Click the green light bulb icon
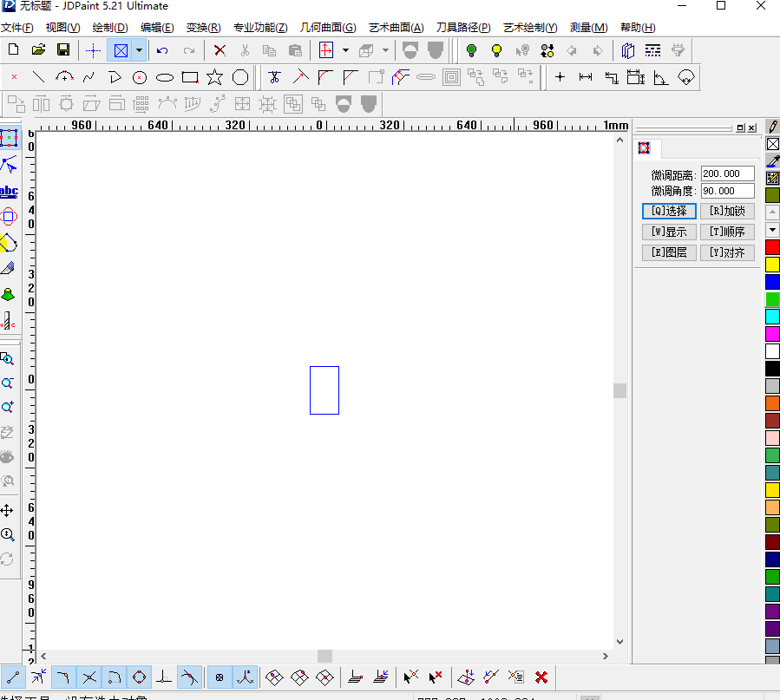Screen dimensions: 780x700 [x=471, y=50]
